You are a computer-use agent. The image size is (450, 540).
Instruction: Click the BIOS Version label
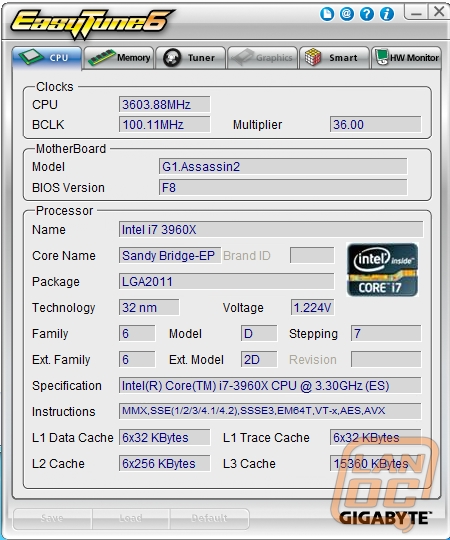(68, 188)
